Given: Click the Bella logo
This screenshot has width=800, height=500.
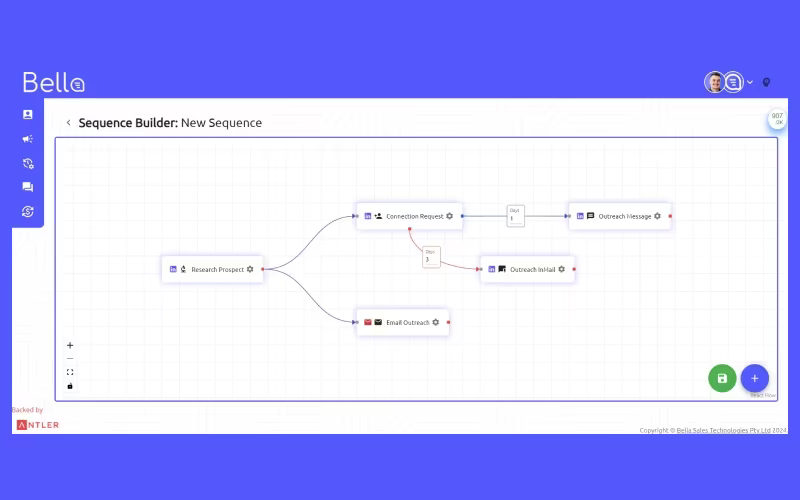Looking at the screenshot, I should click(54, 82).
